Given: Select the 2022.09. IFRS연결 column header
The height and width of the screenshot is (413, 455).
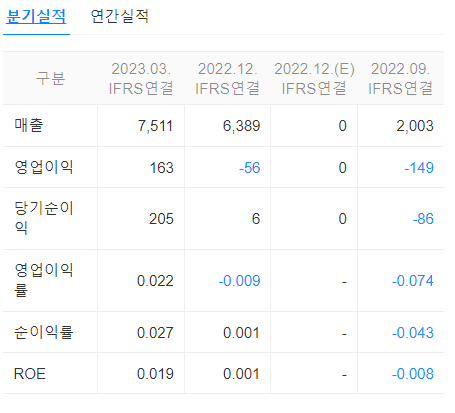Looking at the screenshot, I should [x=400, y=79].
